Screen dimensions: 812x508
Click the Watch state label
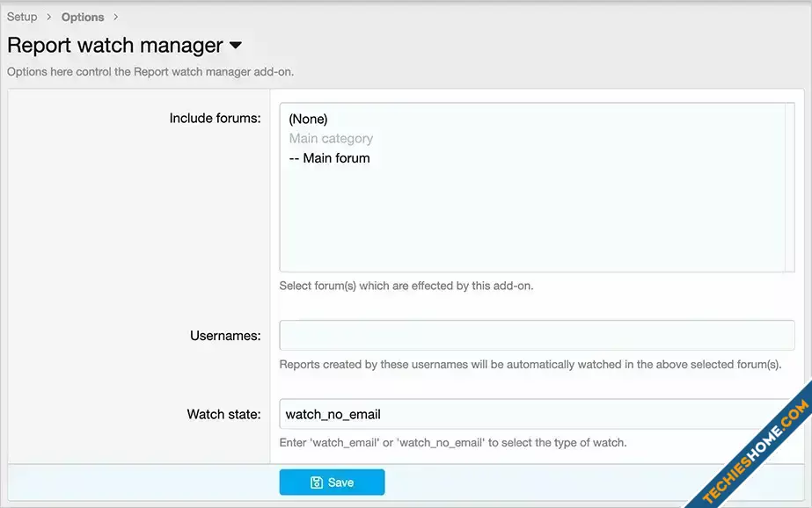pos(223,414)
